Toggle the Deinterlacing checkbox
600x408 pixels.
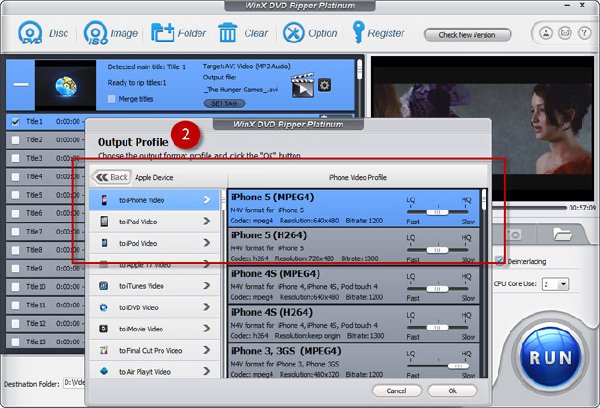pyautogui.click(x=499, y=261)
